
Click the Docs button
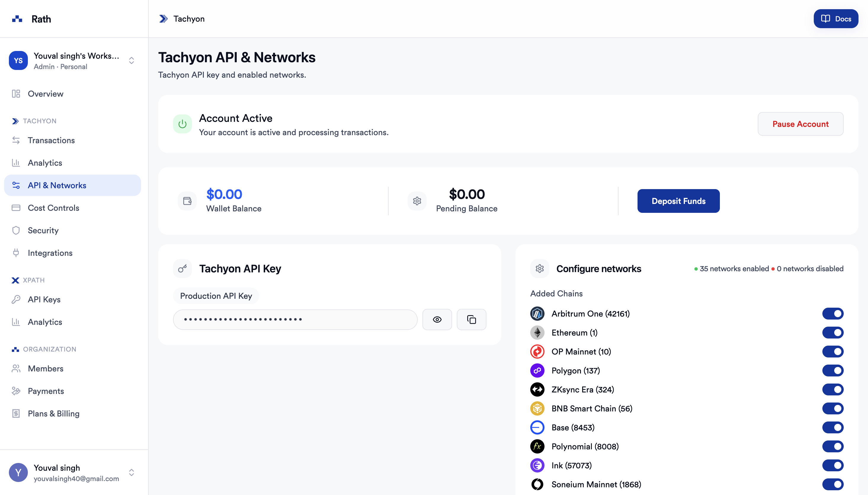(x=836, y=19)
